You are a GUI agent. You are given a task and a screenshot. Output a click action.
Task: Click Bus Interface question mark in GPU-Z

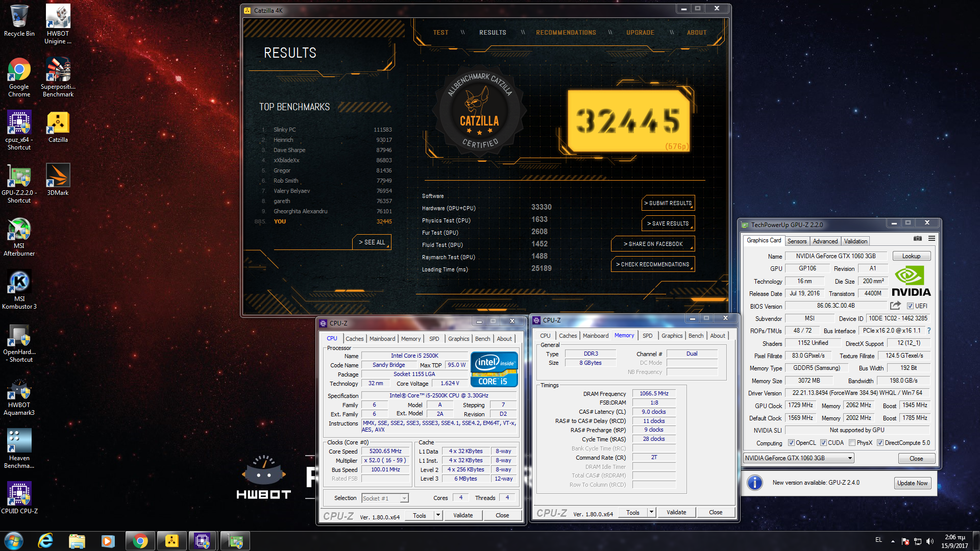coord(929,331)
